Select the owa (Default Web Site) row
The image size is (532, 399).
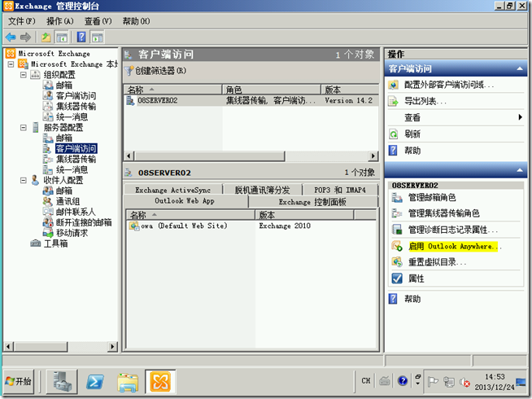[251, 226]
